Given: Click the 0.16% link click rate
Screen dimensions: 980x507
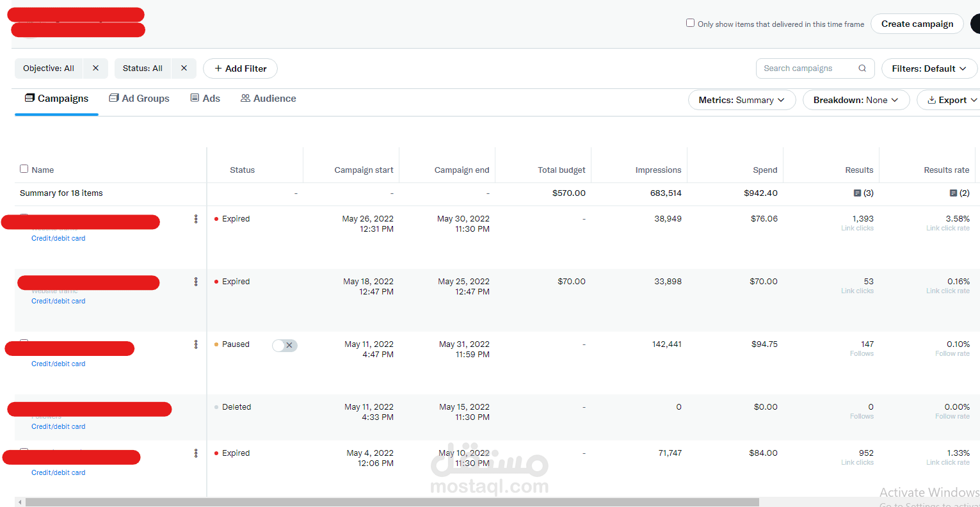Looking at the screenshot, I should click(958, 282).
